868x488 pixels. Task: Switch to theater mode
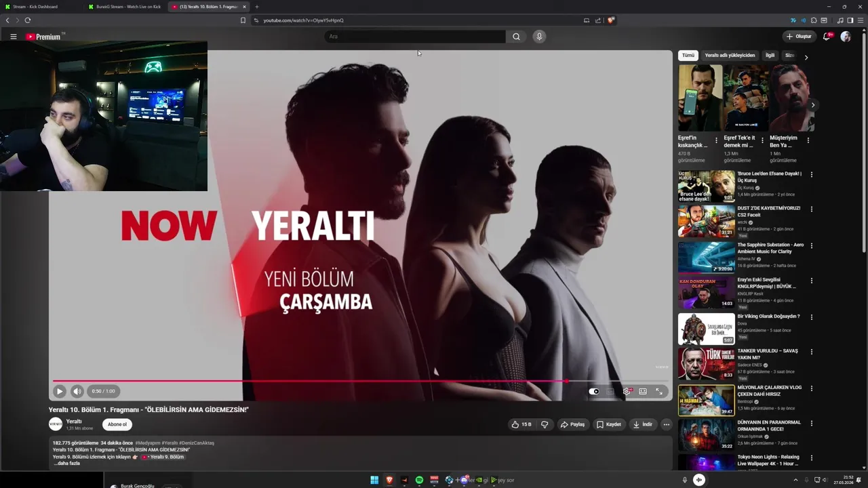[x=643, y=391]
